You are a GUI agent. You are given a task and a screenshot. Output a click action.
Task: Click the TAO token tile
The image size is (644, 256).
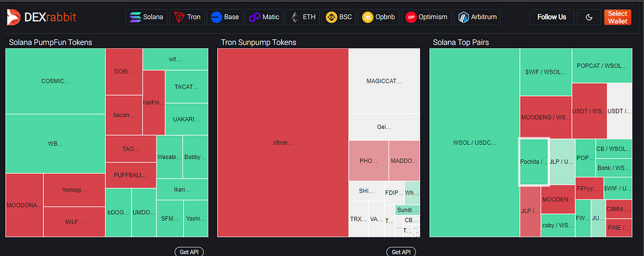pos(131,149)
